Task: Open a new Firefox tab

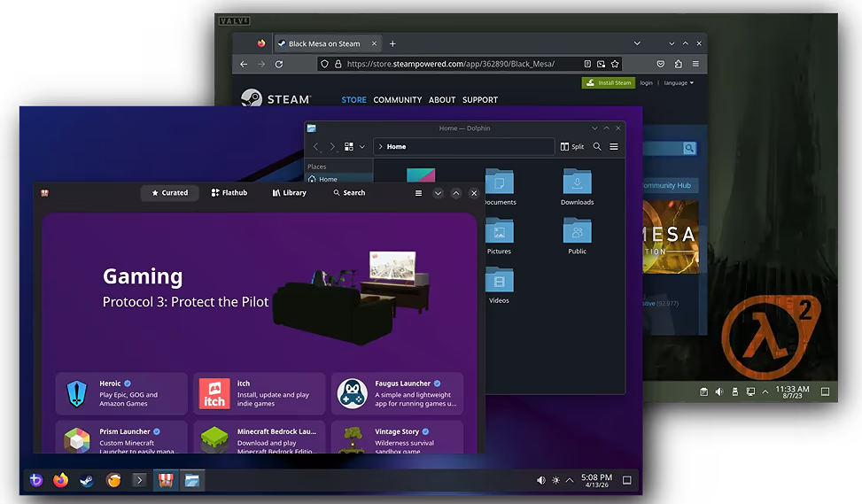Action: click(392, 43)
